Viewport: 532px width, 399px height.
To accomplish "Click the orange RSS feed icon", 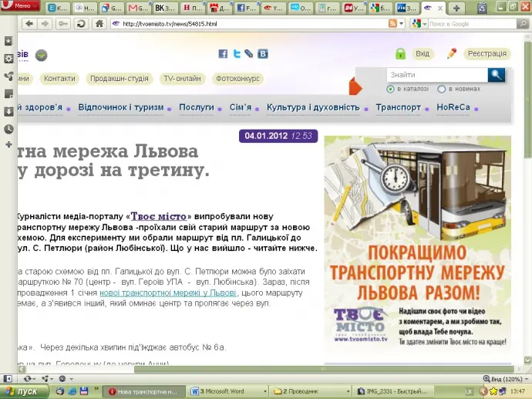I will tap(392, 24).
